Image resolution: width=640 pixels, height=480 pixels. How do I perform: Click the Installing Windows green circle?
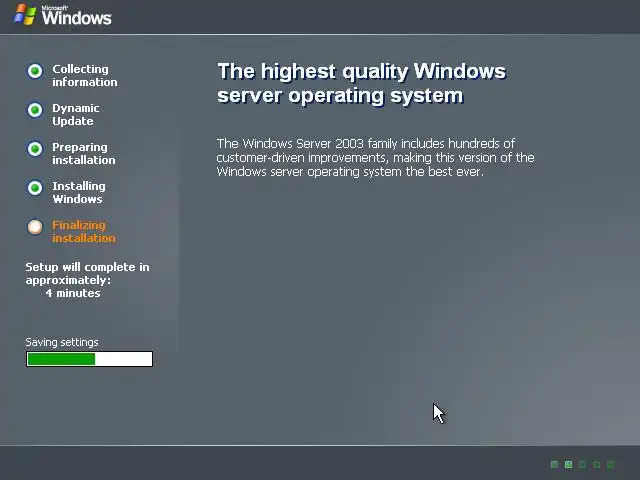(x=35, y=188)
